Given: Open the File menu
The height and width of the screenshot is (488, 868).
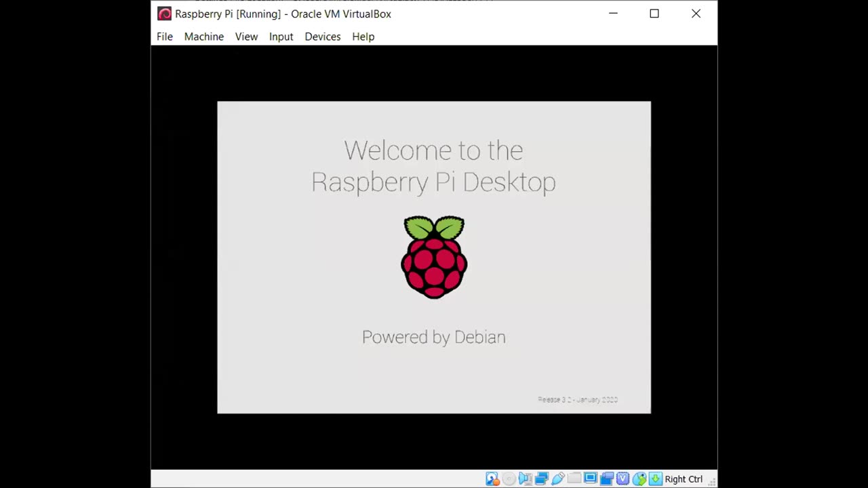Looking at the screenshot, I should point(165,37).
